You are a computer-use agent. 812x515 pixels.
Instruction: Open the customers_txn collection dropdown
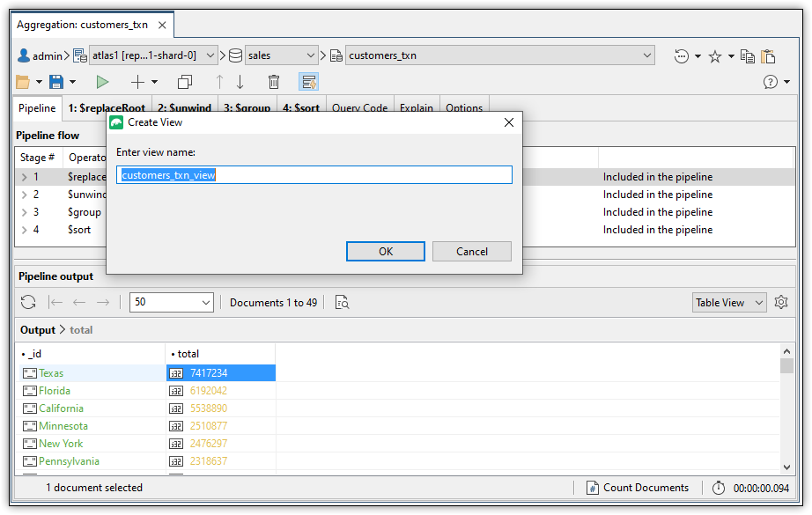coord(499,55)
